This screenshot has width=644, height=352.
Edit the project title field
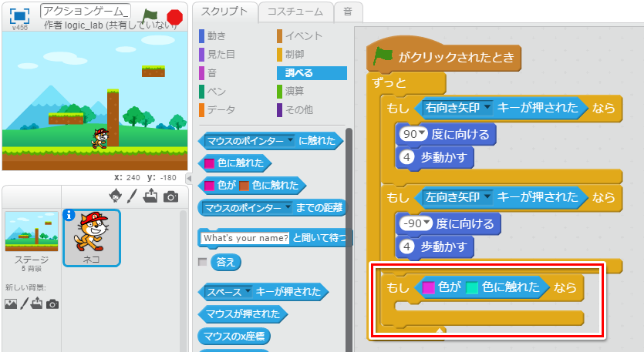pyautogui.click(x=86, y=12)
